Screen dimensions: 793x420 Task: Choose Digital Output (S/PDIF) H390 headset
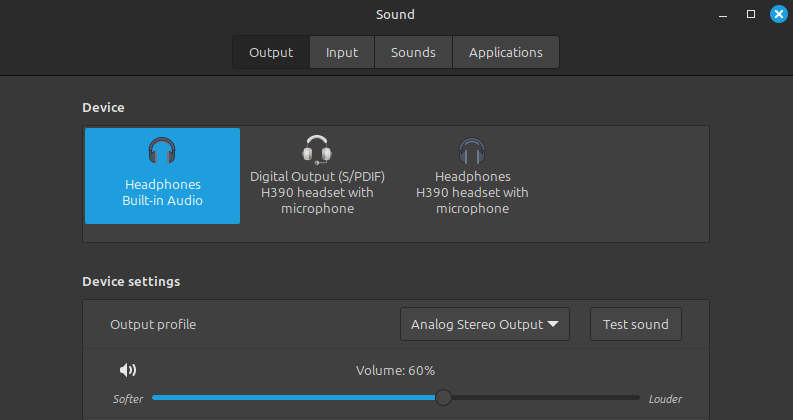click(317, 176)
